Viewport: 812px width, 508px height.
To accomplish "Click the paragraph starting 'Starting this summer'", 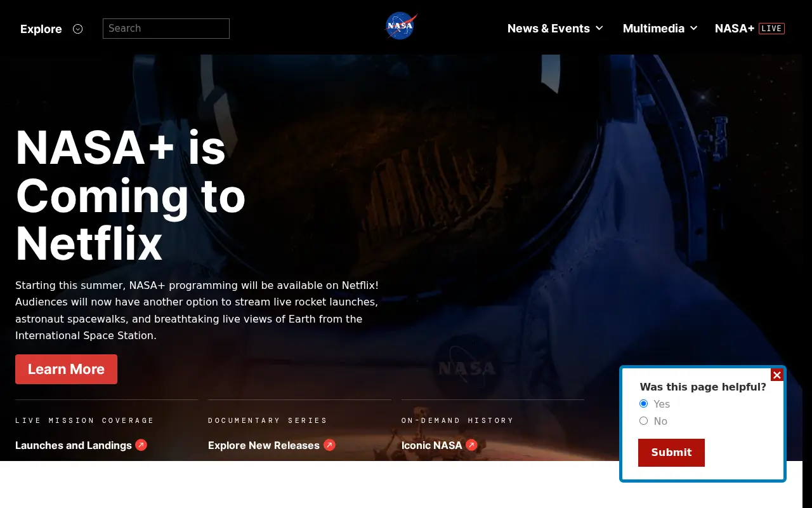I will pos(197,311).
